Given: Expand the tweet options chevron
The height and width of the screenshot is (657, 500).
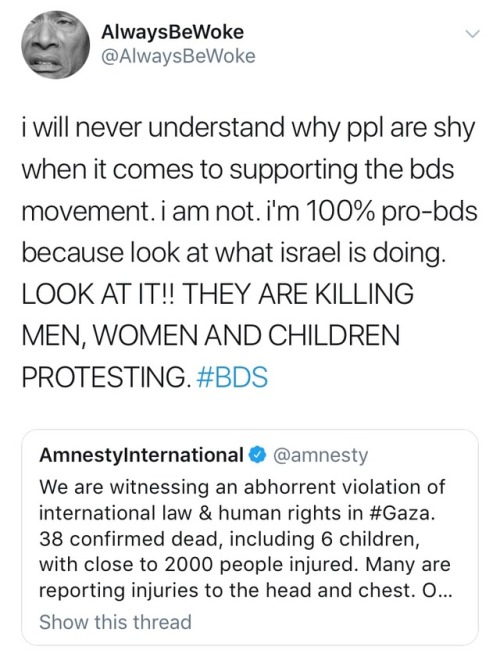Looking at the screenshot, I should 472,35.
